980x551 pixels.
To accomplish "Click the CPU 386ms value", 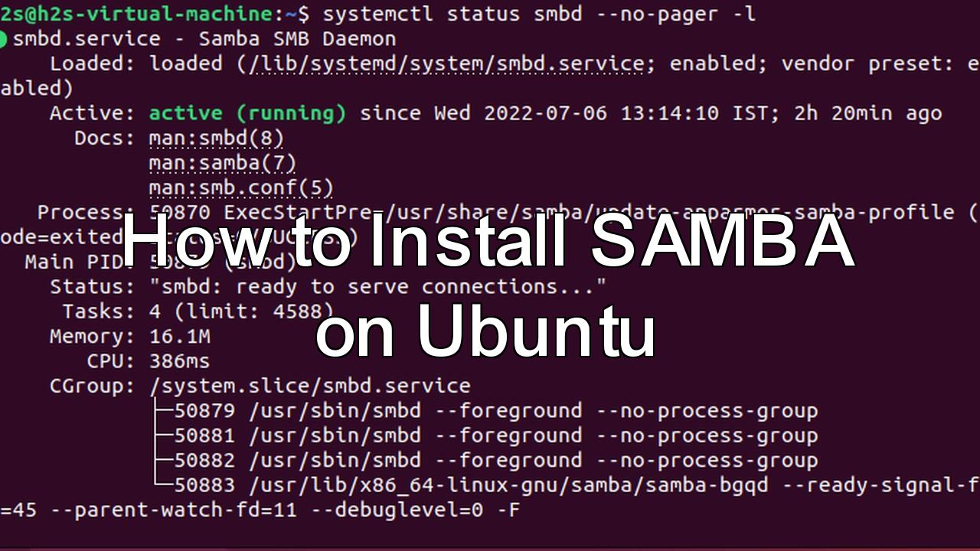I will coord(180,361).
